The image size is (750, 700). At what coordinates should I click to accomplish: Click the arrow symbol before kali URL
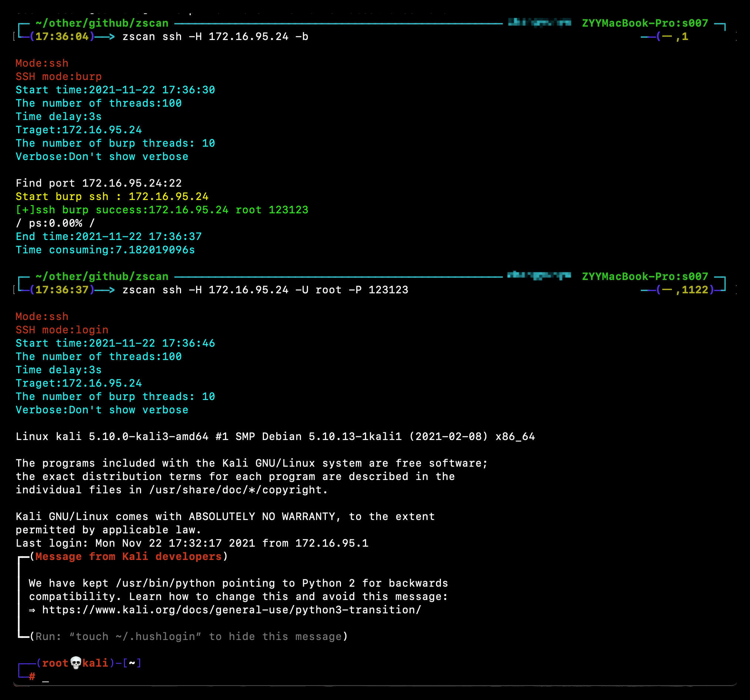click(x=32, y=610)
